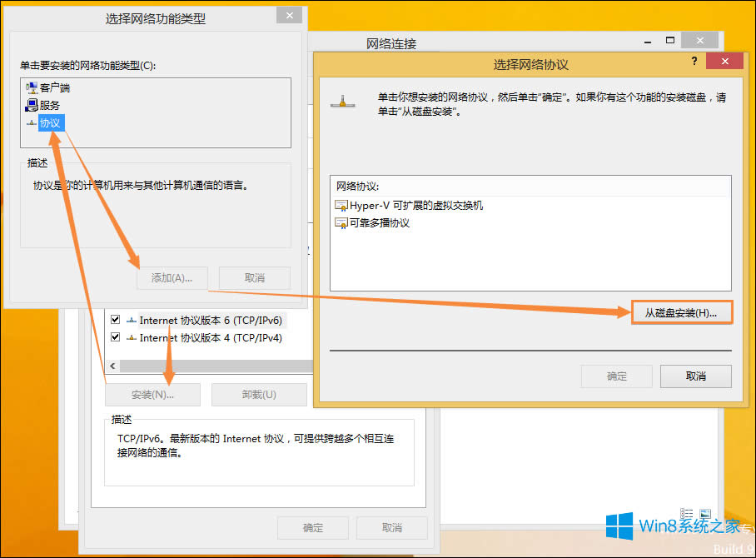This screenshot has width=756, height=558.
Task: Click the 可靠多播协议 protocol icon
Action: coord(342,222)
